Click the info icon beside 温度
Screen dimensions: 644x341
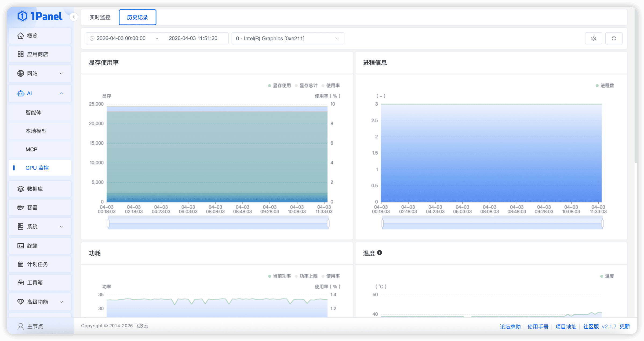[x=379, y=253]
